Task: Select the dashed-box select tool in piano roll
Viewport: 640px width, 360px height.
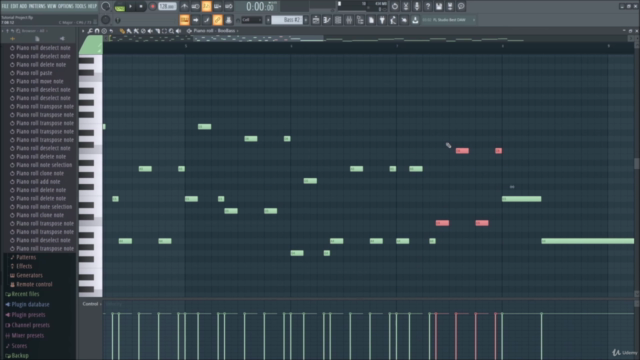Action: [164, 31]
